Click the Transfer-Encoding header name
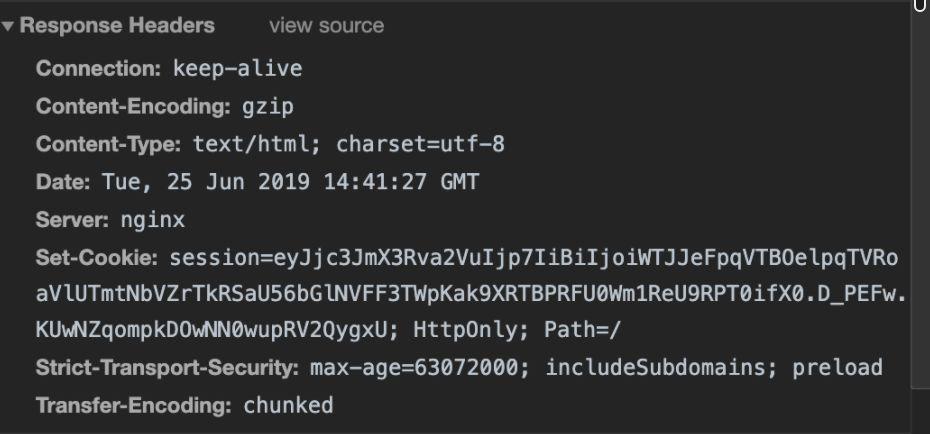The height and width of the screenshot is (434, 930). point(133,406)
